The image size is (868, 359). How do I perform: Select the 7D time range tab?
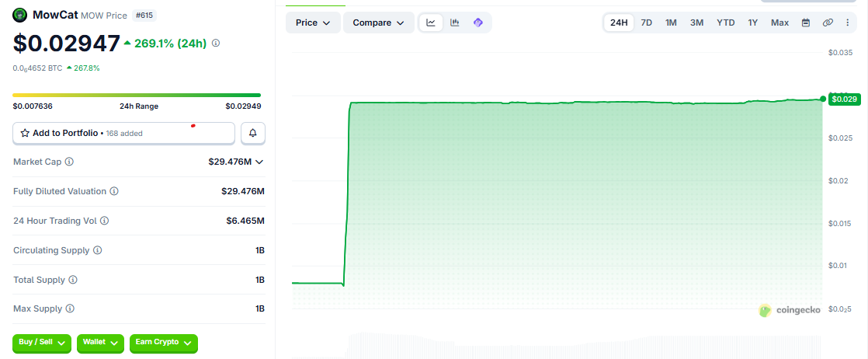pyautogui.click(x=646, y=23)
